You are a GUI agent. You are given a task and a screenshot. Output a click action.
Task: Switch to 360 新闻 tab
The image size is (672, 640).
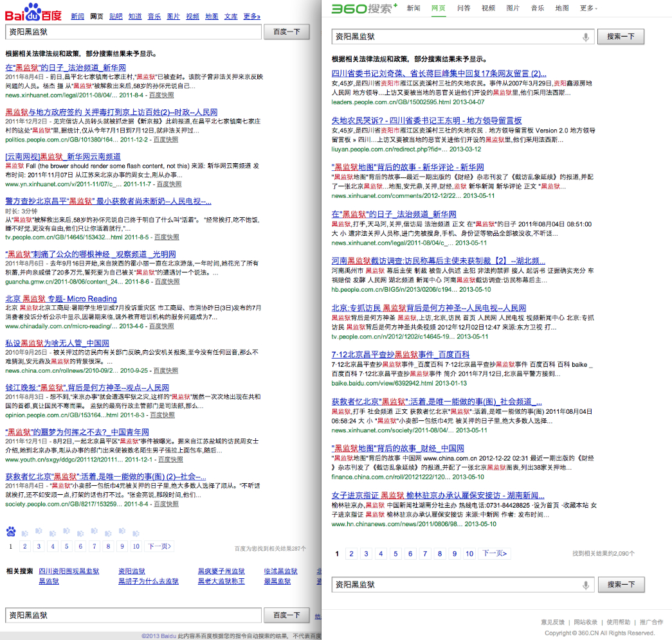pyautogui.click(x=413, y=8)
